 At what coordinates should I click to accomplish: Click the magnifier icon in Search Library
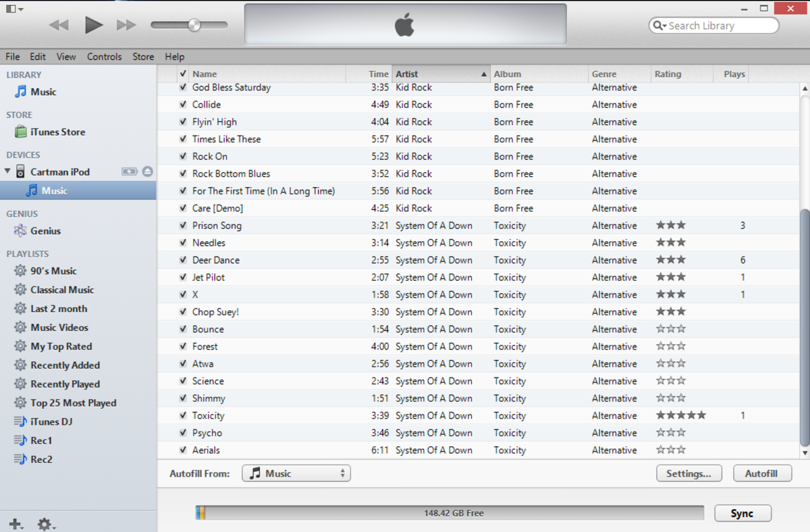click(659, 26)
